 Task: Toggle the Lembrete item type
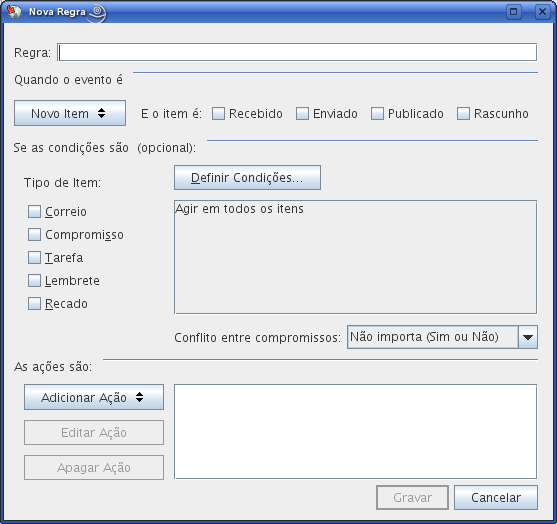click(34, 281)
